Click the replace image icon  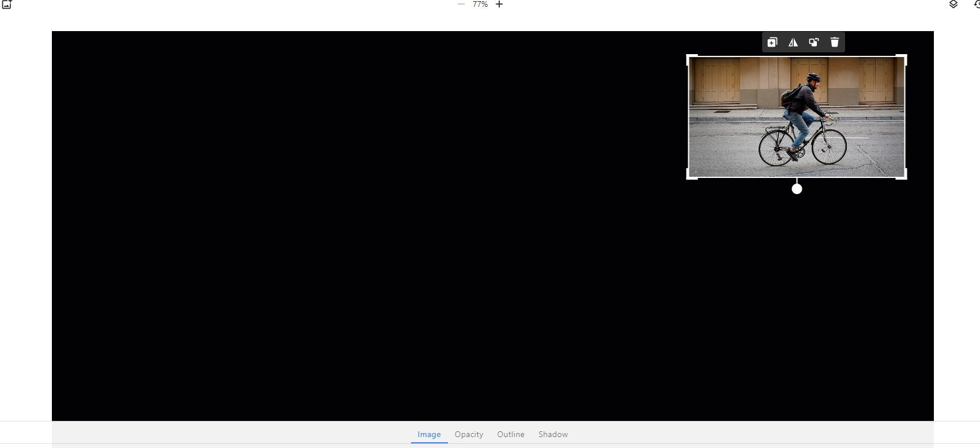[x=814, y=42]
